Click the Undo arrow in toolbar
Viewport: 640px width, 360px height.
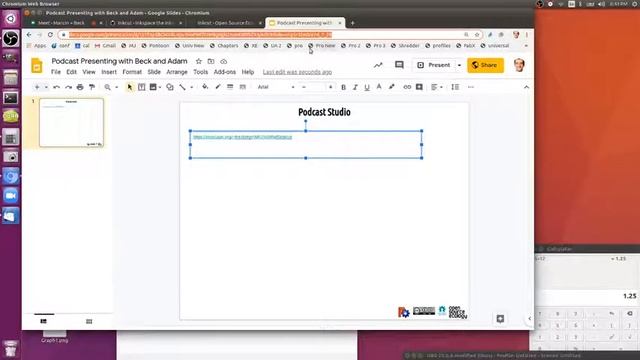tap(57, 87)
